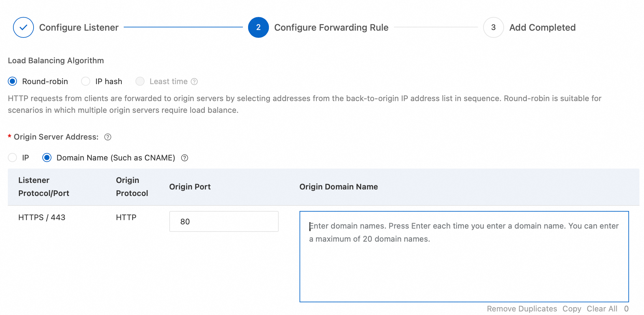Click the Add Completed step label
644x315 pixels.
[x=542, y=27]
